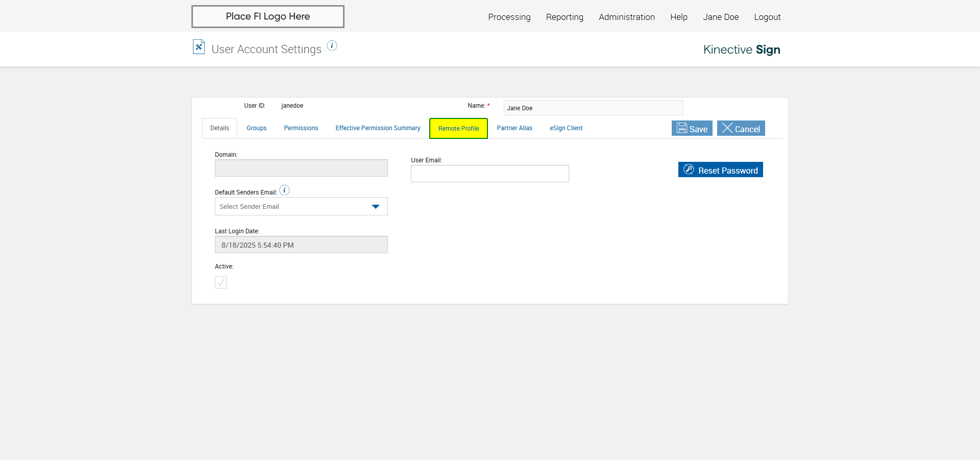
Task: Click the Place FI Logo Here banner
Action: (268, 17)
